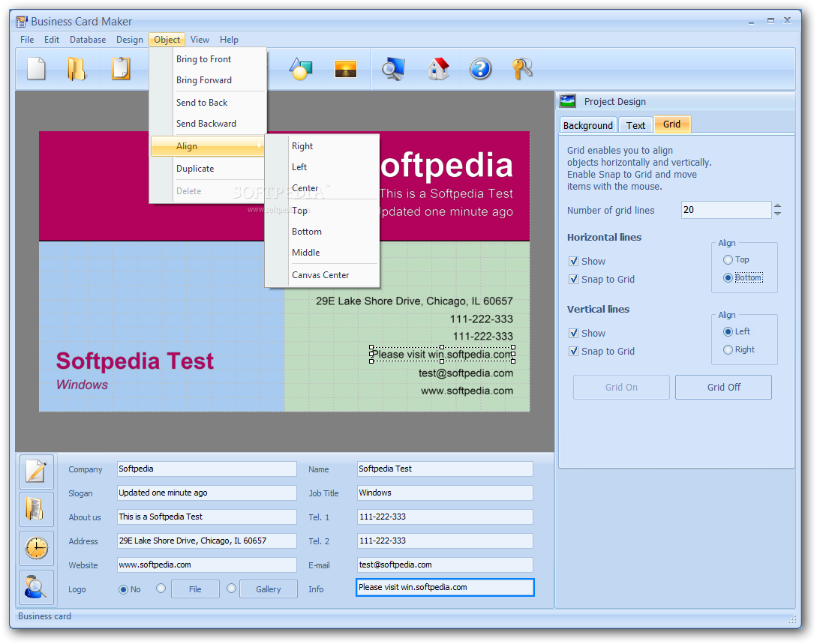Toggle Show checkbox under Vertical lines

tap(574, 333)
